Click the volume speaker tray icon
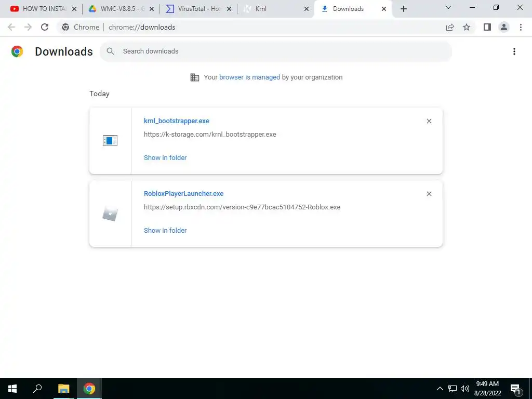Image resolution: width=532 pixels, height=399 pixels. point(465,389)
